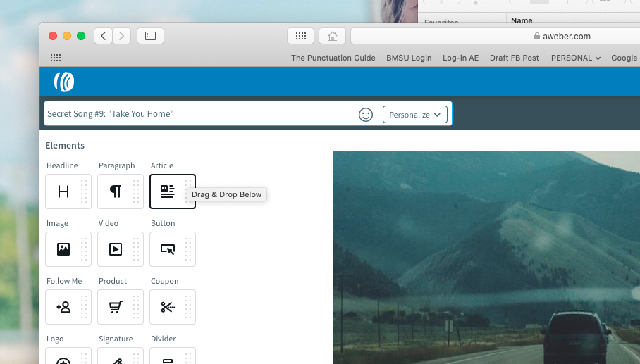Click the Safari home button
Image resolution: width=640 pixels, height=364 pixels.
tap(333, 36)
